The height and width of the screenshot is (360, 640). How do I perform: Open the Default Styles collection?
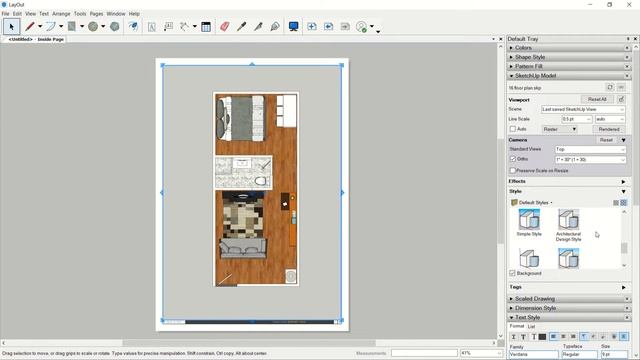(x=532, y=202)
